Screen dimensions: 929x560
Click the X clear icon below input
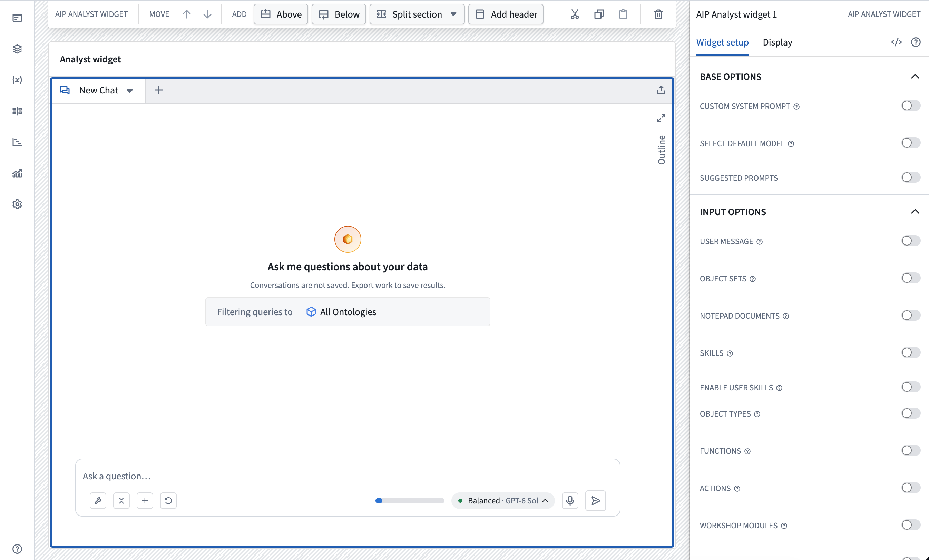[x=121, y=500]
